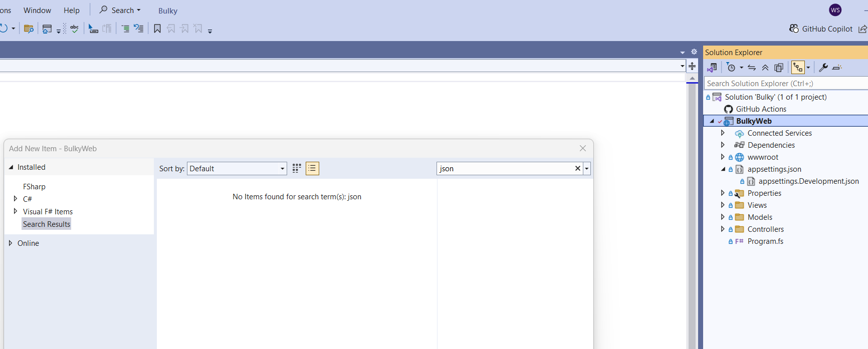
Task: Click the next bookmark icon
Action: pos(184,29)
